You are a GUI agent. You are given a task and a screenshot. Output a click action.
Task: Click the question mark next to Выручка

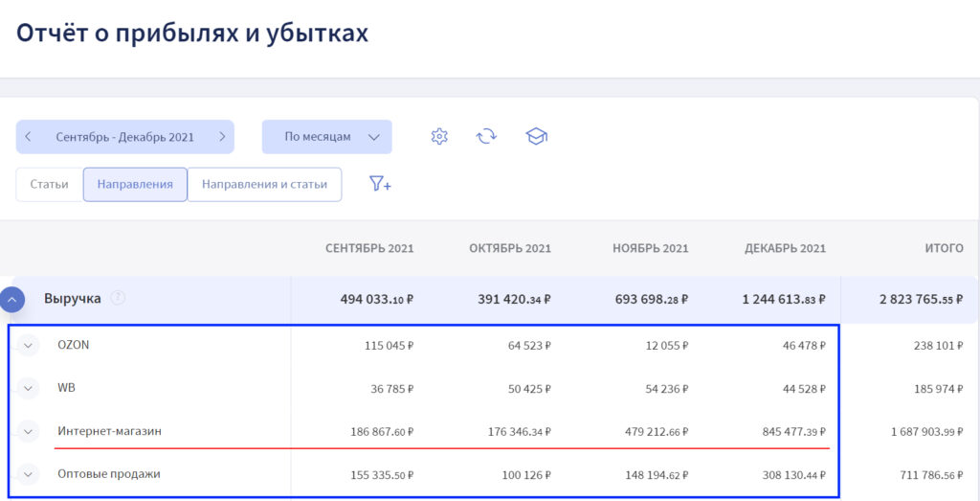coord(118,298)
